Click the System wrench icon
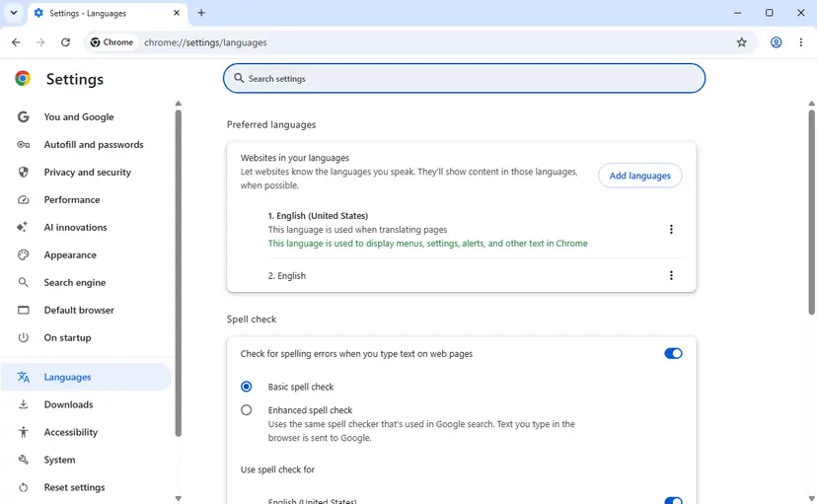Screen dimensions: 817x504 pyautogui.click(x=23, y=460)
